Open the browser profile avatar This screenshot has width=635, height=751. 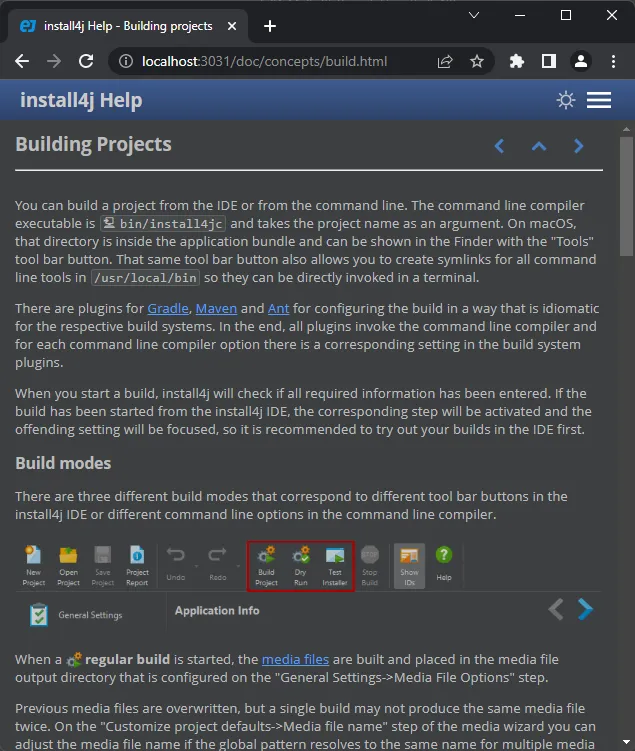pos(581,61)
